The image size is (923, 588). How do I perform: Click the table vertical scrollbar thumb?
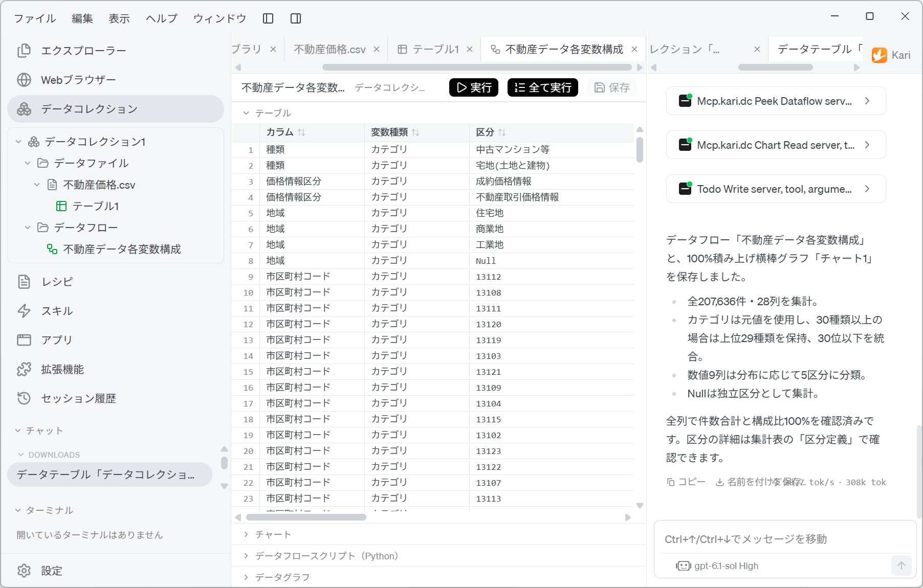coord(640,149)
